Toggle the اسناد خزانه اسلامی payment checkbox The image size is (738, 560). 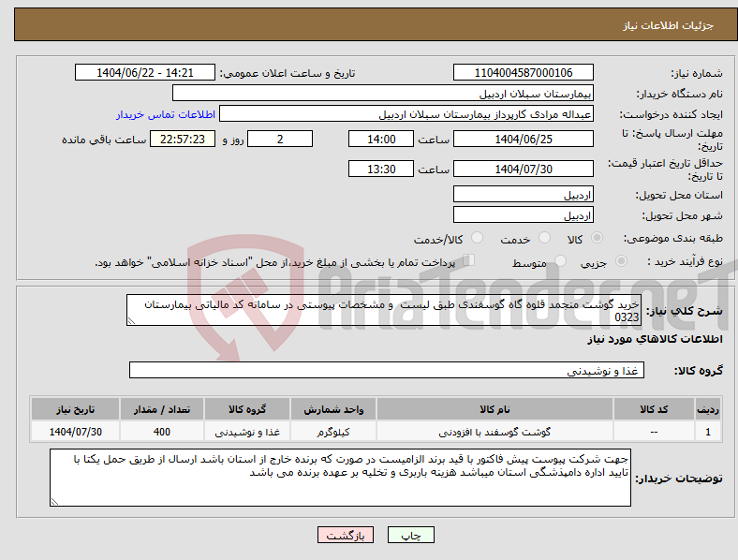point(469,259)
